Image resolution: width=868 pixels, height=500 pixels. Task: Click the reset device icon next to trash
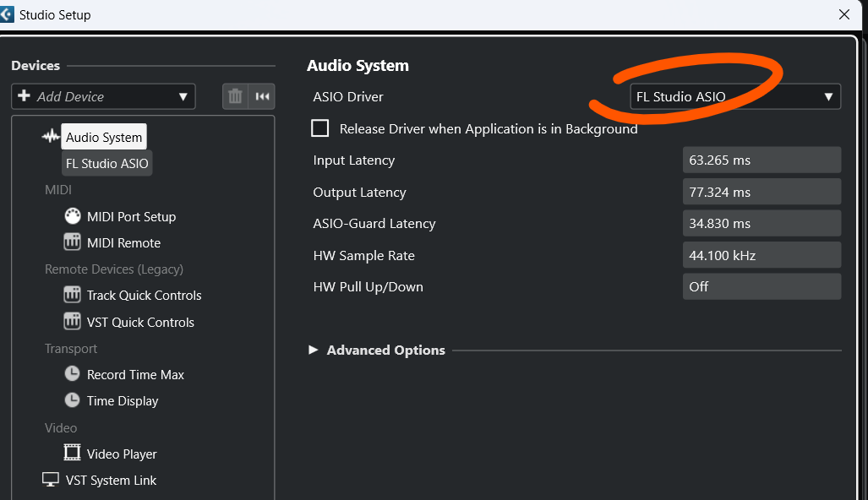coord(262,96)
